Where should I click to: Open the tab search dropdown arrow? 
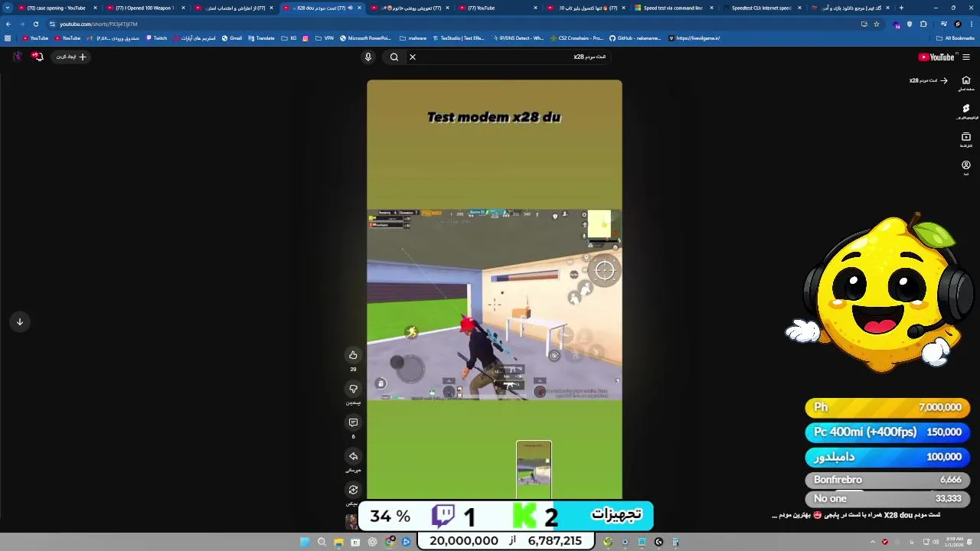tap(8, 8)
